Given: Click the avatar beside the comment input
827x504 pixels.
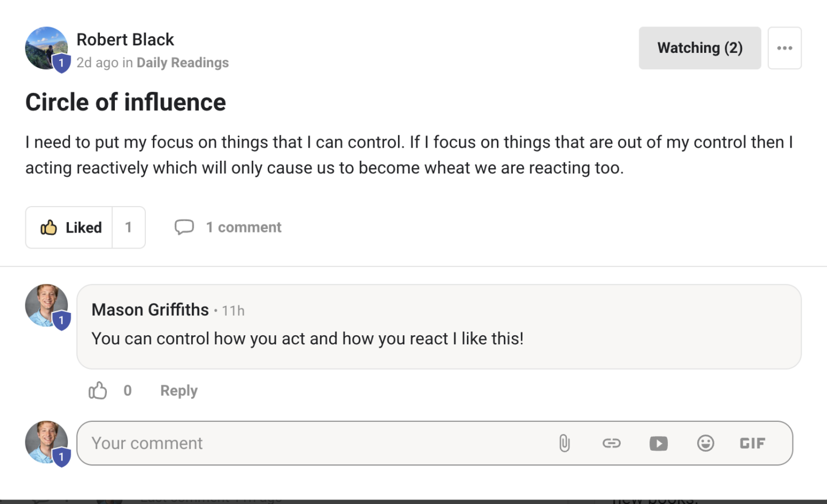Looking at the screenshot, I should (47, 442).
